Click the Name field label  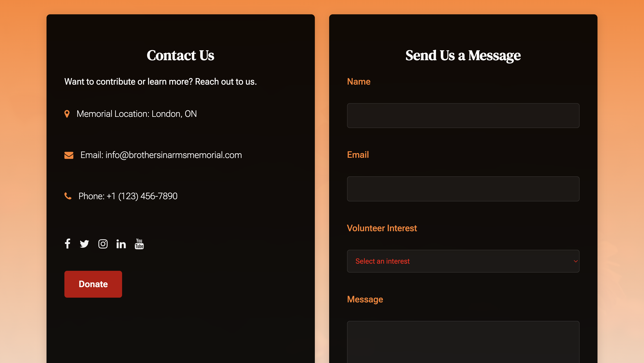coord(359,81)
